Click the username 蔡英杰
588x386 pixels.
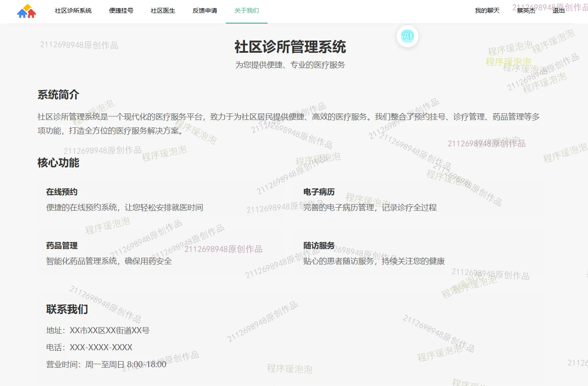pos(526,10)
